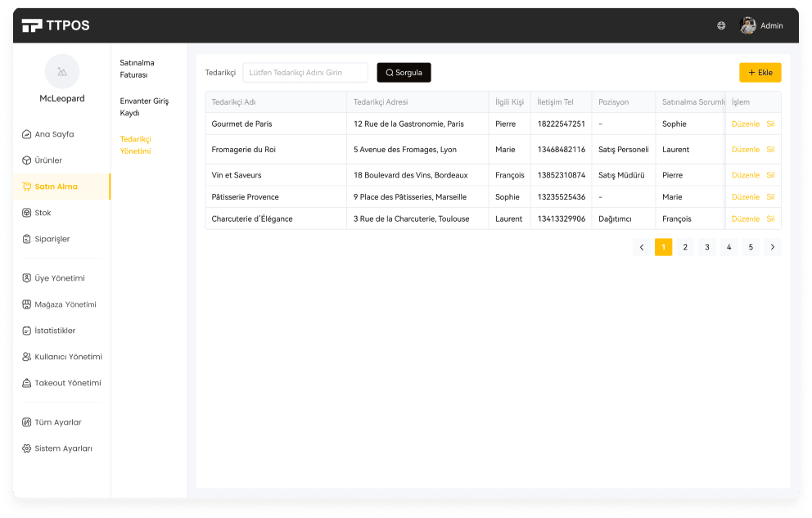Click phone number 13852310874

pyautogui.click(x=562, y=175)
